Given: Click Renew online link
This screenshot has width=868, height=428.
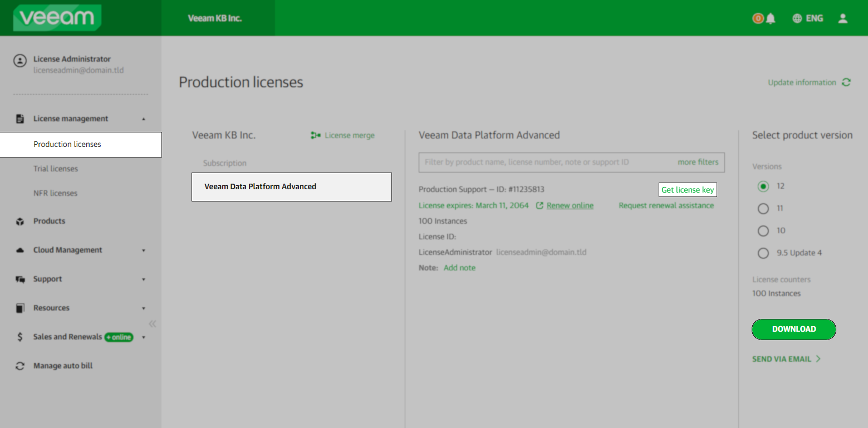Looking at the screenshot, I should 569,205.
